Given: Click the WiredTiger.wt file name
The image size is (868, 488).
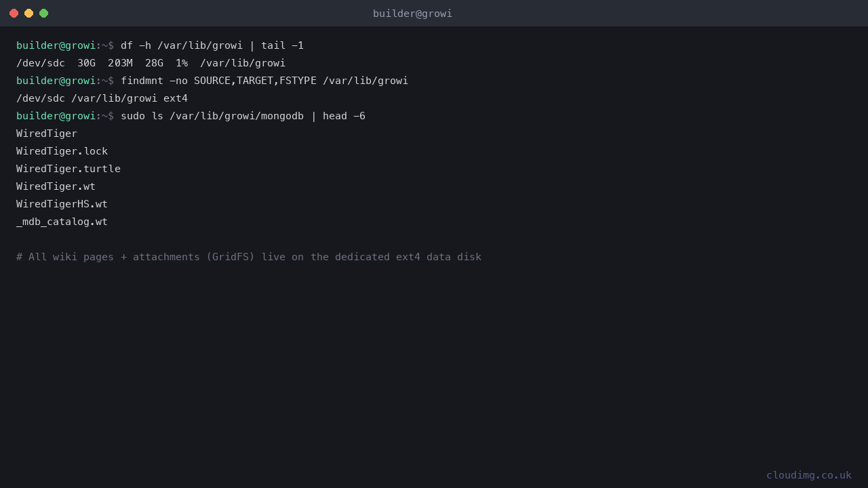Looking at the screenshot, I should [x=56, y=186].
